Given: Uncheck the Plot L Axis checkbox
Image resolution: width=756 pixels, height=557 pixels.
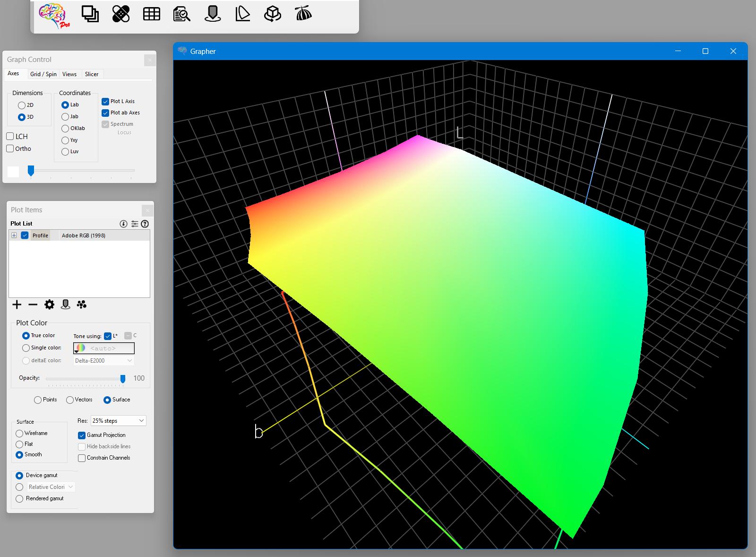Looking at the screenshot, I should click(105, 101).
